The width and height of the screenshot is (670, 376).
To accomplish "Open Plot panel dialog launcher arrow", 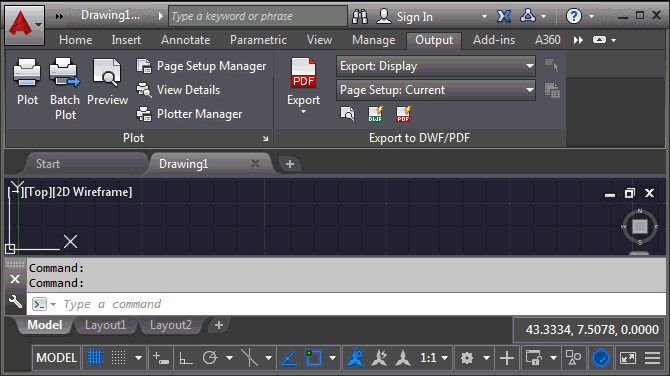I will pos(265,138).
